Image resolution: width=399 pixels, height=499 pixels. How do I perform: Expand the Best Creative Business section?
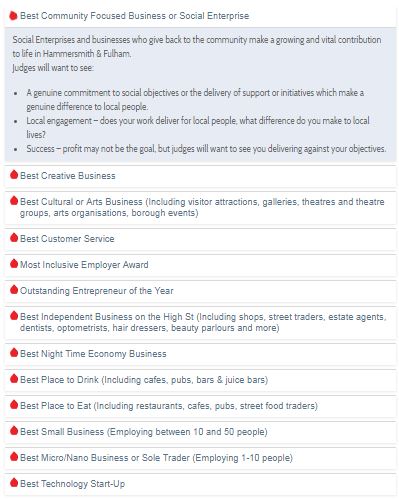(x=200, y=176)
